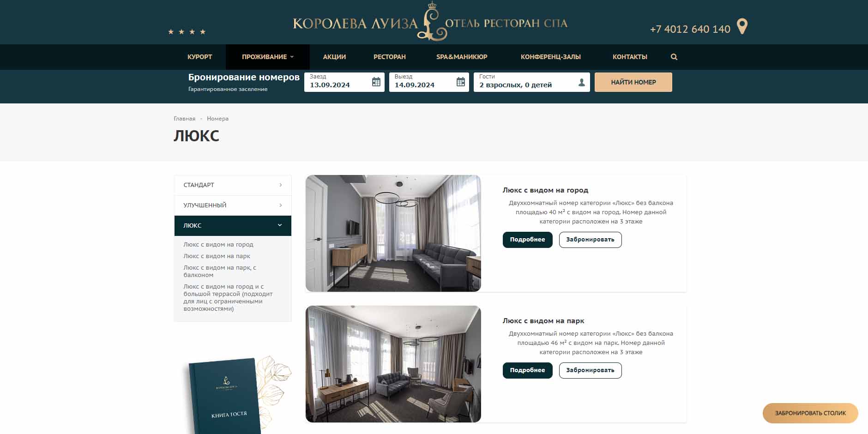Image resolution: width=868 pixels, height=434 pixels.
Task: Click the Главная breadcrumb link
Action: [184, 119]
